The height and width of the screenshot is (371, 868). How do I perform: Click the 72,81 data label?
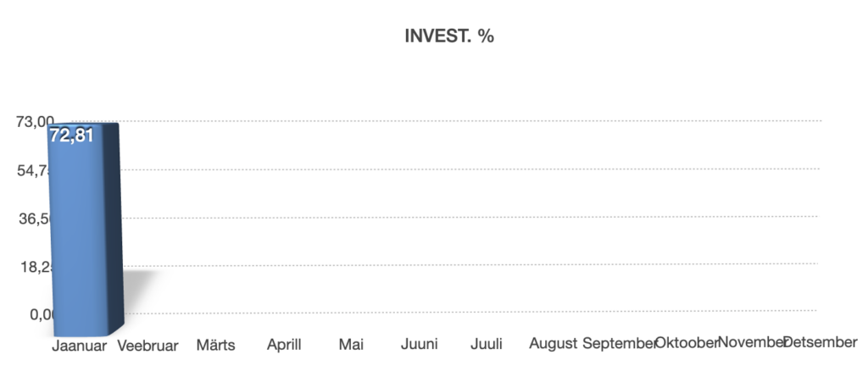(71, 135)
